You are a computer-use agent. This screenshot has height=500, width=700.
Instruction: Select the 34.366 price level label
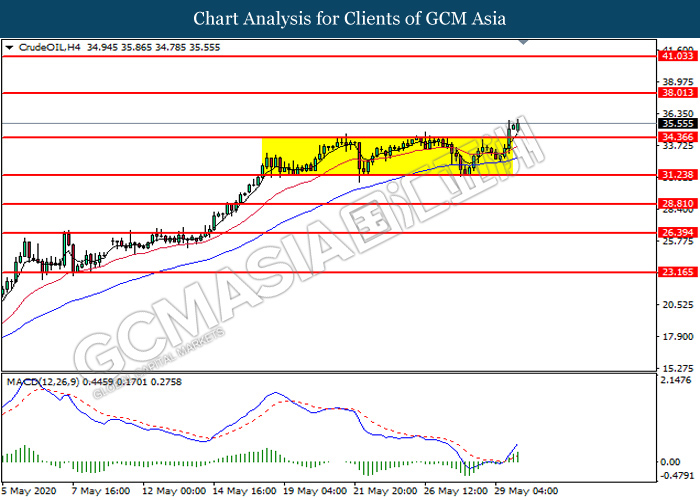tap(678, 137)
